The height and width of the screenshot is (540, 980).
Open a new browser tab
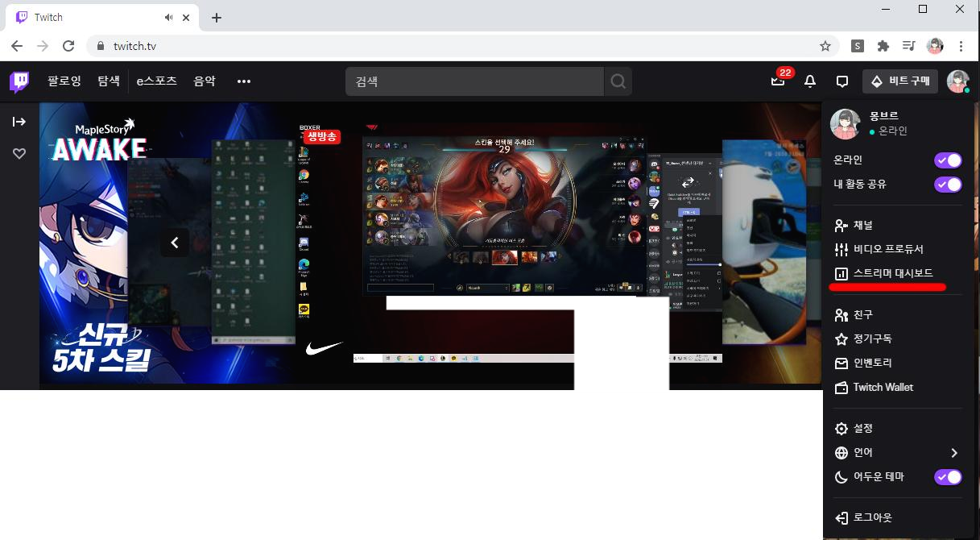(217, 18)
